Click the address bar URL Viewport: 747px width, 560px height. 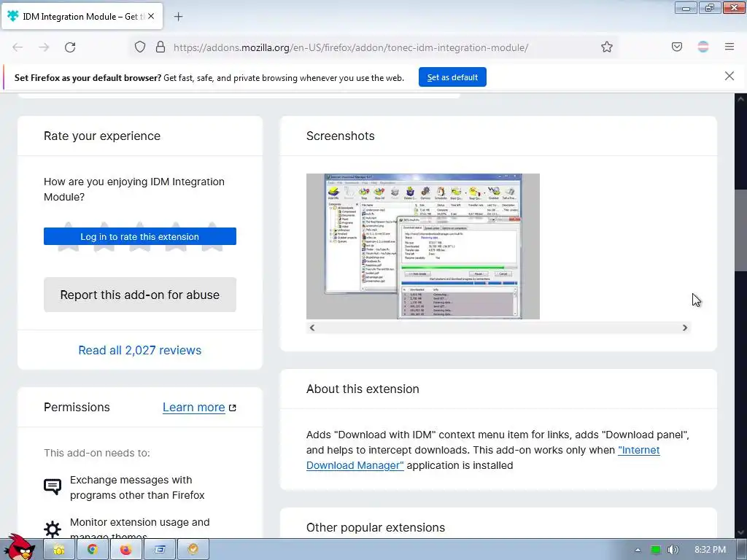click(x=351, y=47)
